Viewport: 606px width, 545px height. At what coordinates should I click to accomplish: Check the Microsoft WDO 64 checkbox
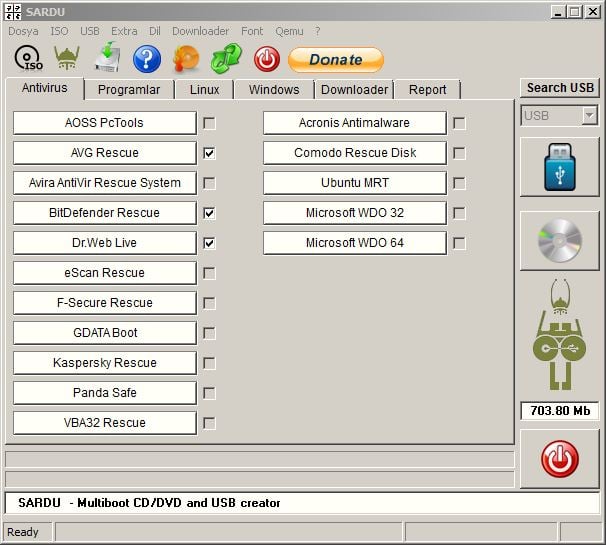pyautogui.click(x=459, y=243)
